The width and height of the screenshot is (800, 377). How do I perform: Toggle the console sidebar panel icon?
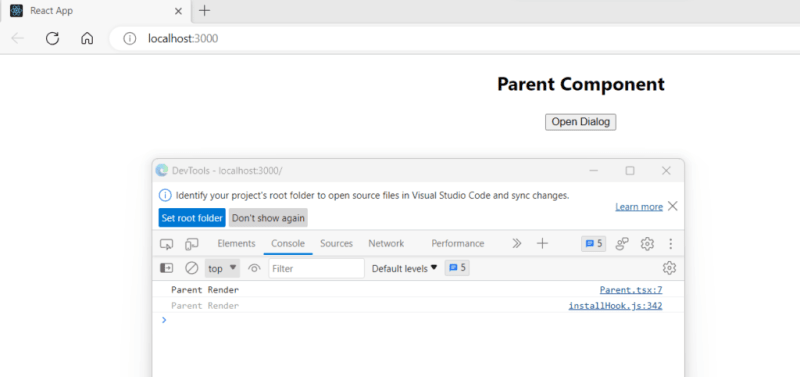pos(166,268)
